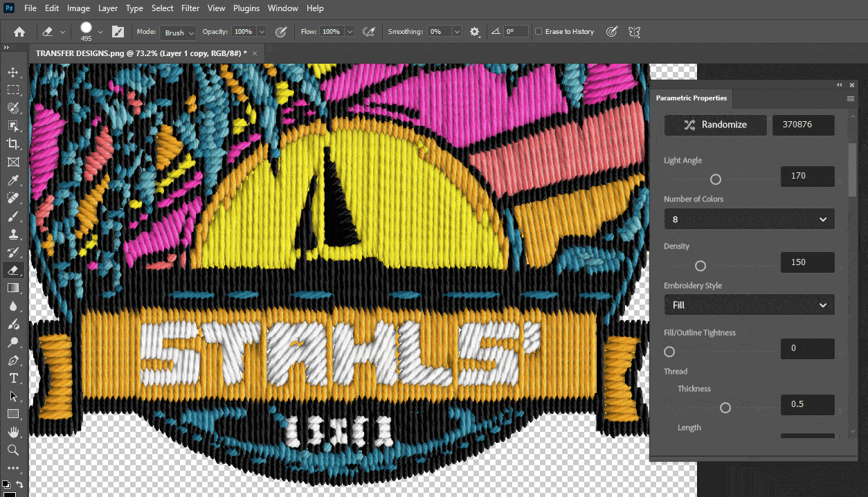Screen dimensions: 868x497
Task: Toggle pressure for size button
Action: [x=612, y=32]
